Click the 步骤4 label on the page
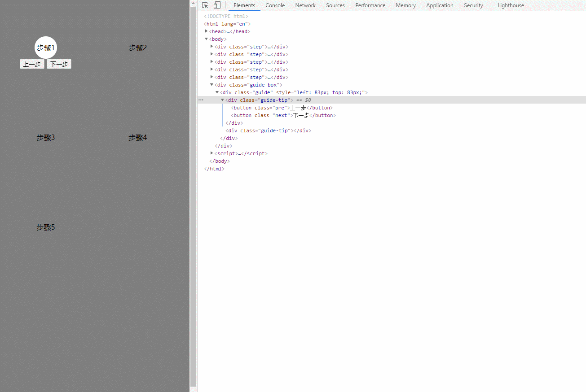586x392 pixels. [x=138, y=138]
